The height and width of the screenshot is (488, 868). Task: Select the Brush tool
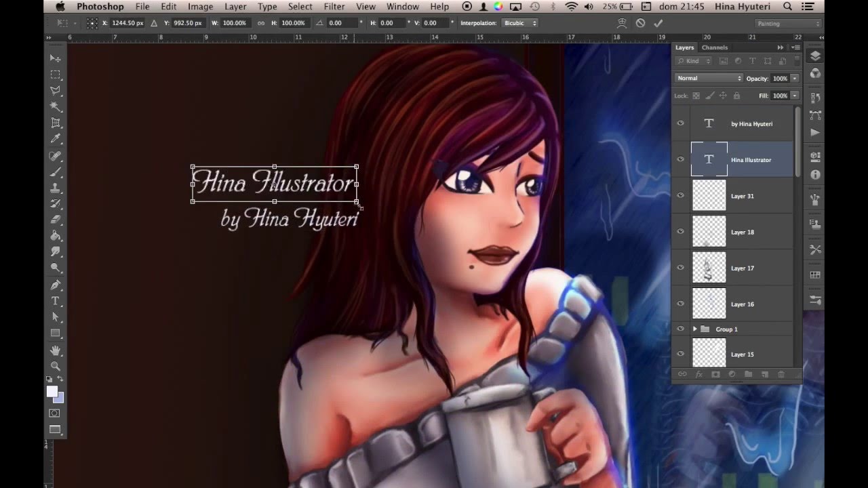point(56,172)
